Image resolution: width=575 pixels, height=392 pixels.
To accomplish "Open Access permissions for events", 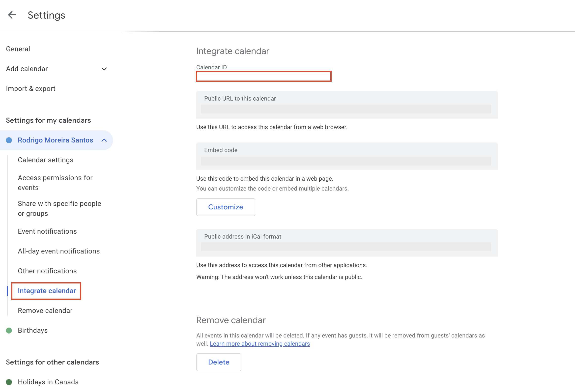I will [55, 183].
